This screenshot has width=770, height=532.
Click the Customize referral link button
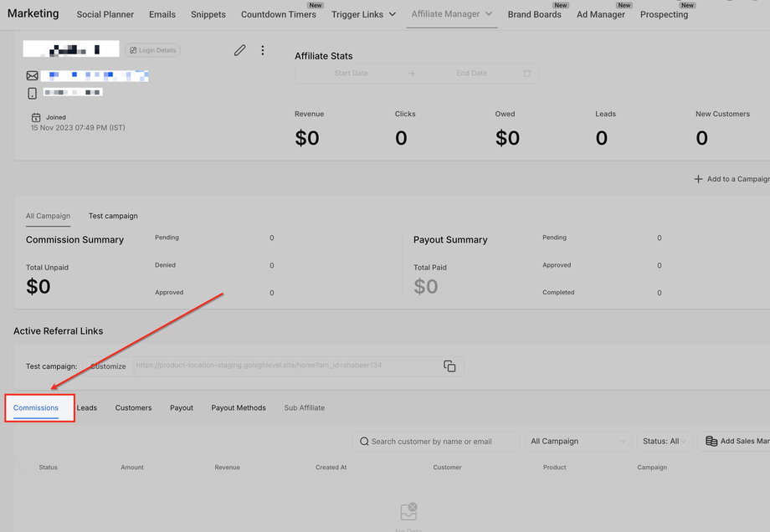pos(108,366)
